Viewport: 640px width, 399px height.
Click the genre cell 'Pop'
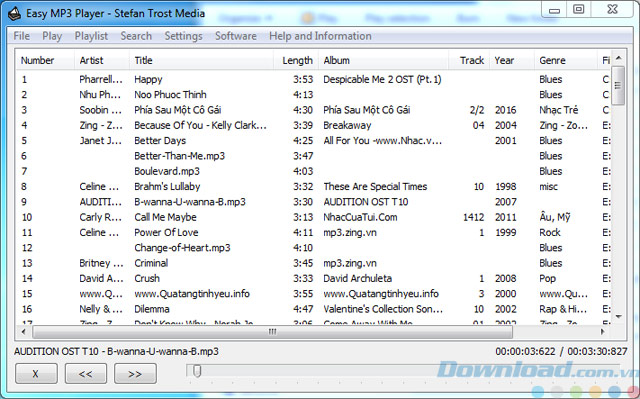pyautogui.click(x=547, y=278)
